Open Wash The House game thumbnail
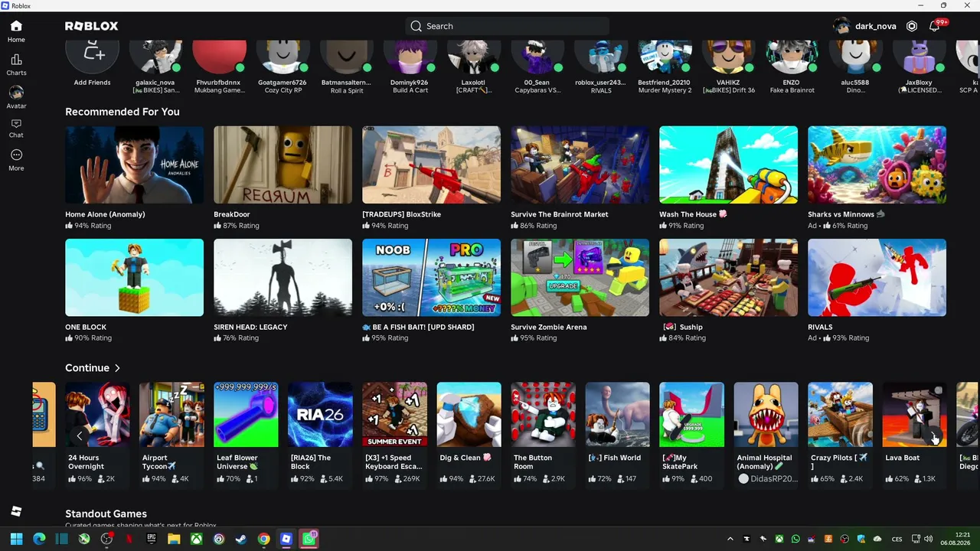 pos(729,165)
